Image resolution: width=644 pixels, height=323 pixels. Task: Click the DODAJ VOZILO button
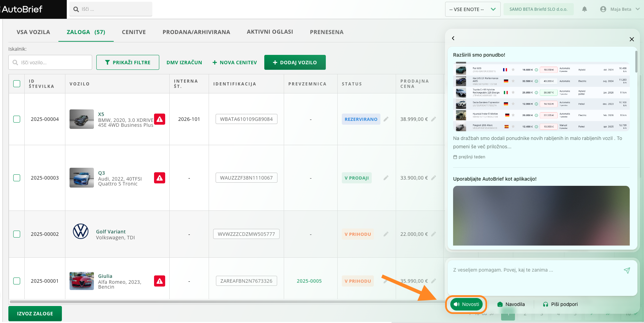point(295,63)
